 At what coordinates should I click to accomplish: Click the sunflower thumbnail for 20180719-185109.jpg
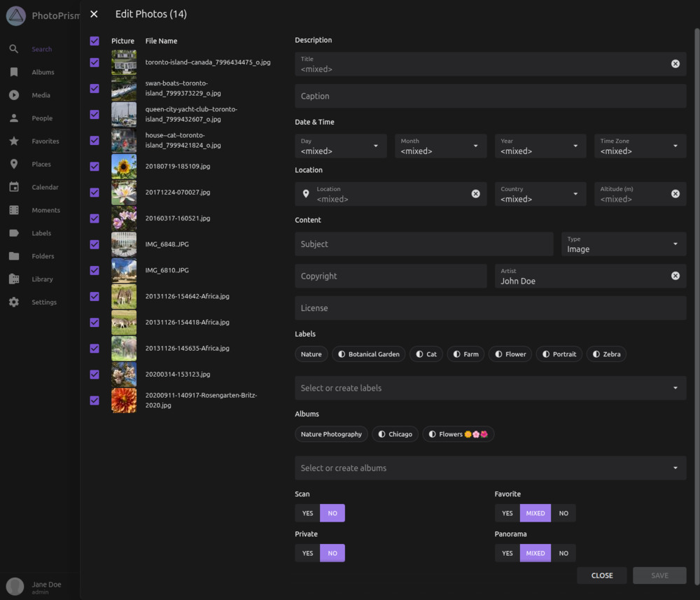click(x=123, y=166)
